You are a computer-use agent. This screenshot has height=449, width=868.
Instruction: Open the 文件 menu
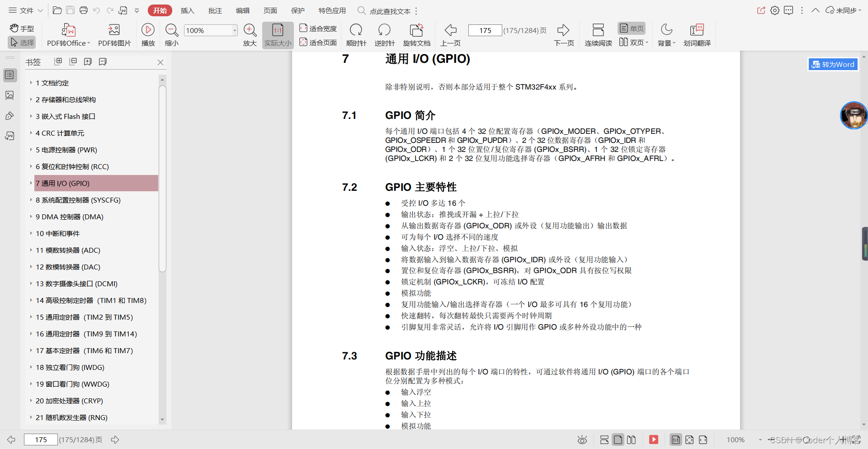pos(26,10)
